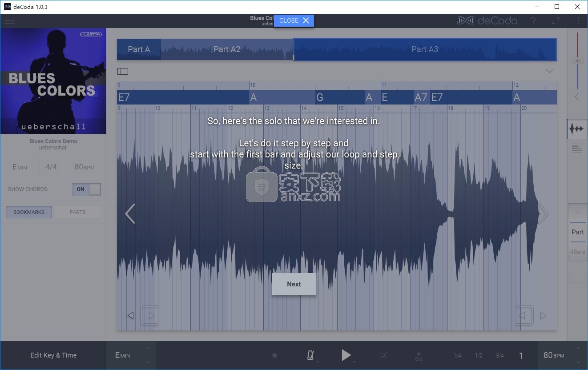Image resolution: width=588 pixels, height=370 pixels.
Task: Toggle the split view layout icon
Action: pos(123,71)
